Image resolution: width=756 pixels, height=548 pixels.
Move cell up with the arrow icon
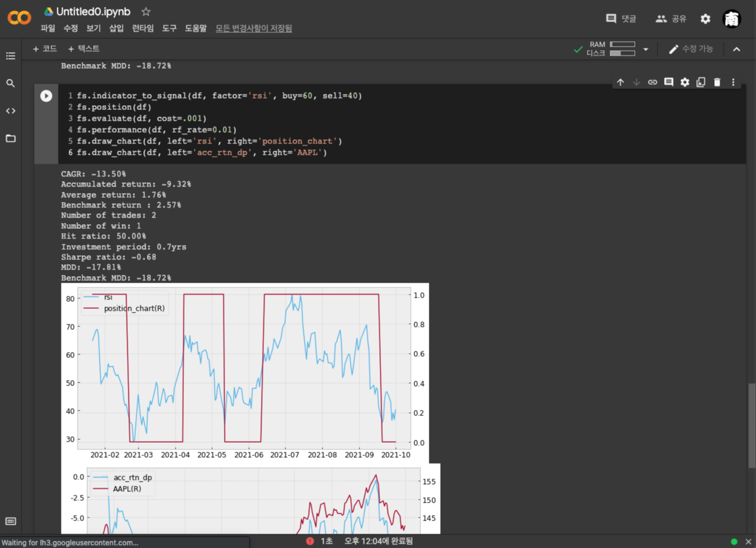click(x=620, y=82)
